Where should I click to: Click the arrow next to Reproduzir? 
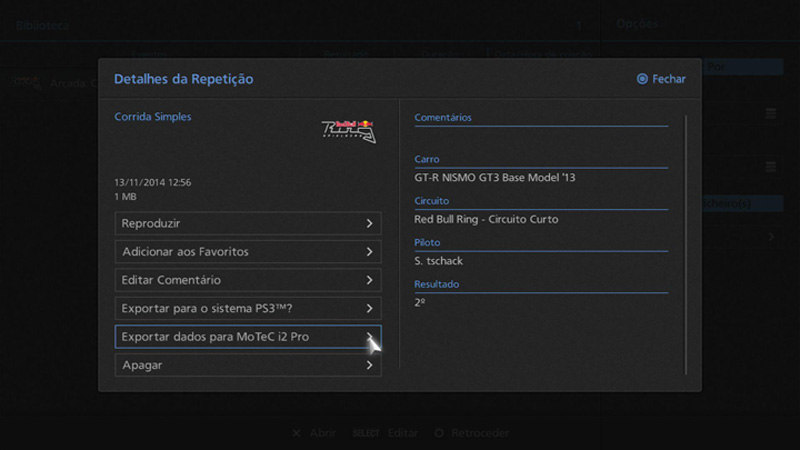pos(369,223)
